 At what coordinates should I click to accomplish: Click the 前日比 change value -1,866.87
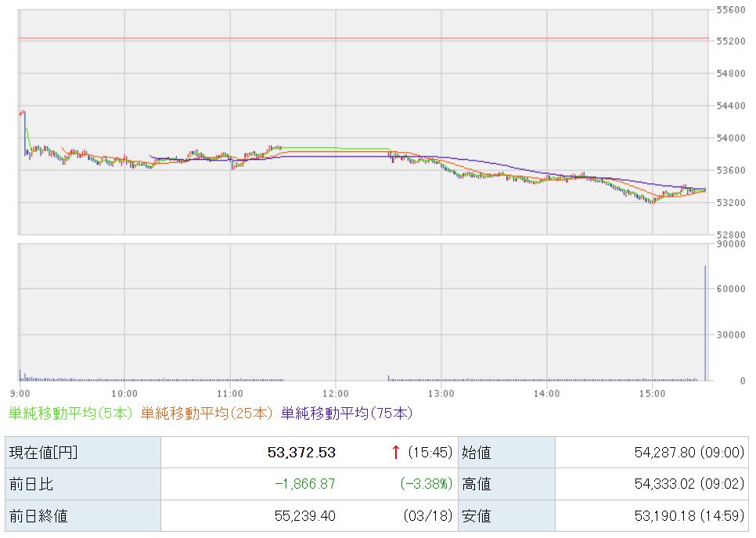tap(304, 484)
